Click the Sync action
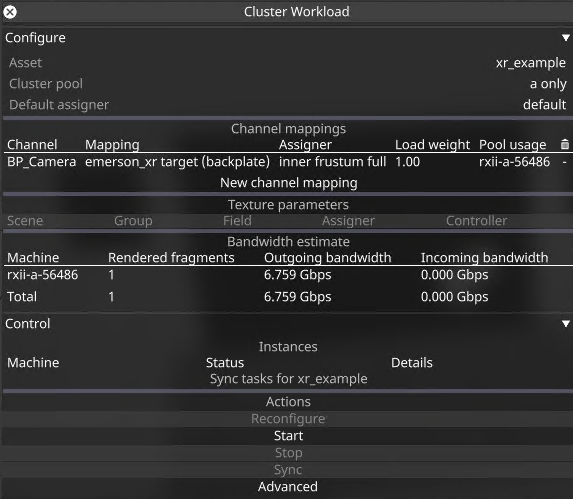Image resolution: width=573 pixels, height=499 pixels. click(x=288, y=470)
